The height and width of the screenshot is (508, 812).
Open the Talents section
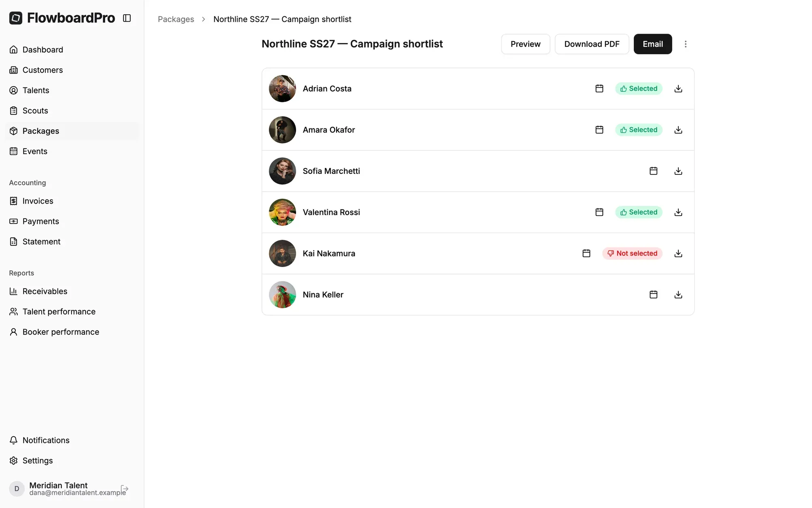click(x=72, y=90)
